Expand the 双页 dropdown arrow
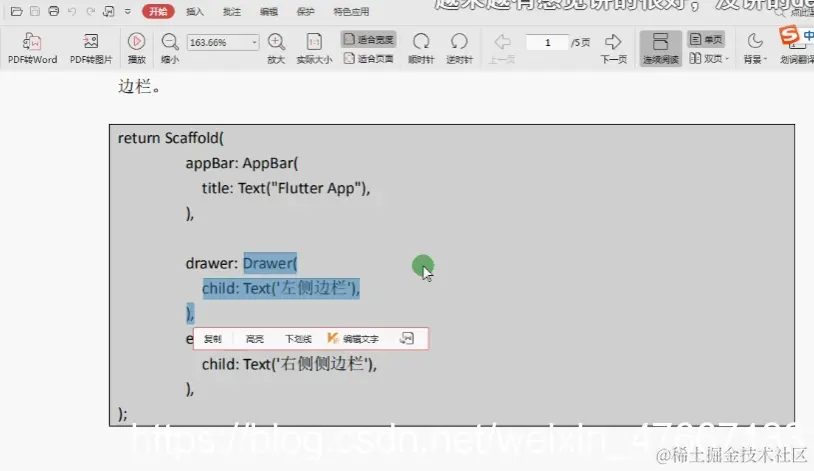 (x=727, y=59)
